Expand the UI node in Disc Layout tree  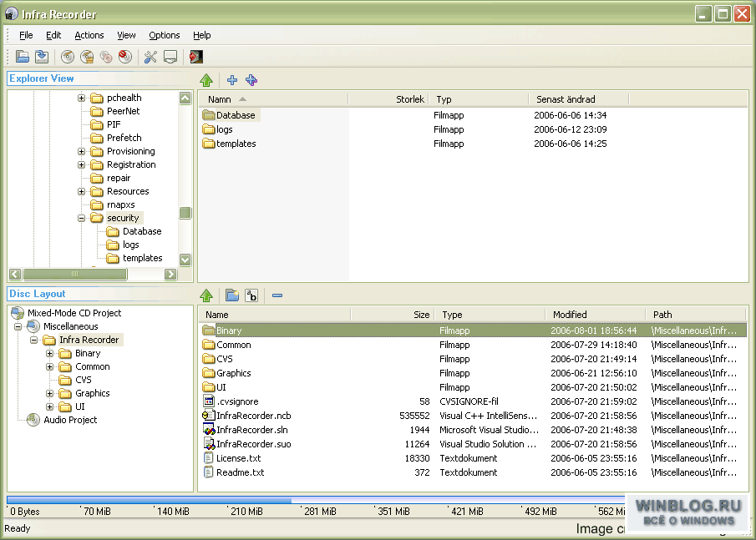click(49, 407)
